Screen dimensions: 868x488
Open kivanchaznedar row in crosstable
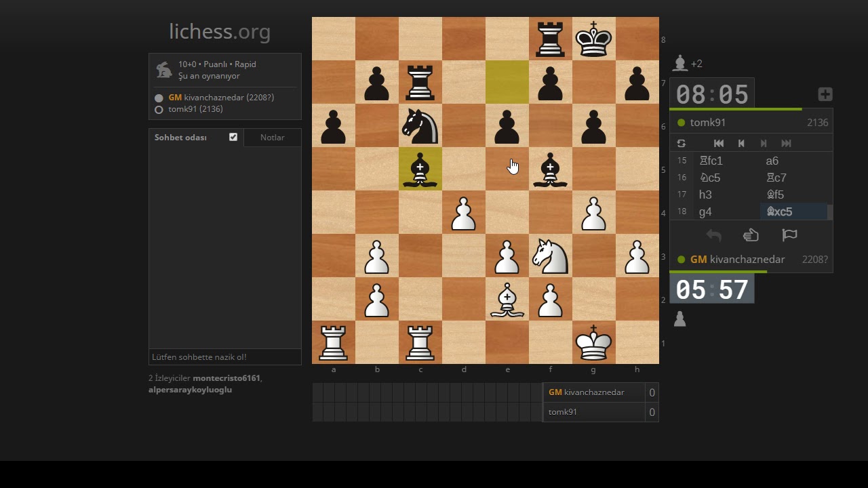(601, 392)
